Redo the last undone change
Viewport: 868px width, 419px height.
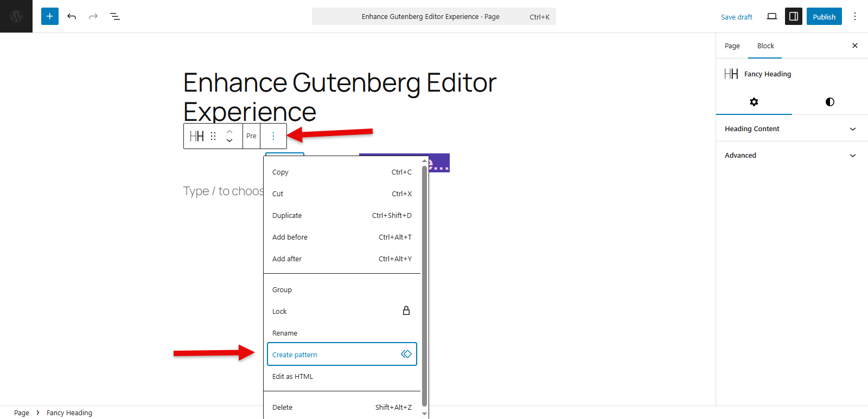coord(93,16)
